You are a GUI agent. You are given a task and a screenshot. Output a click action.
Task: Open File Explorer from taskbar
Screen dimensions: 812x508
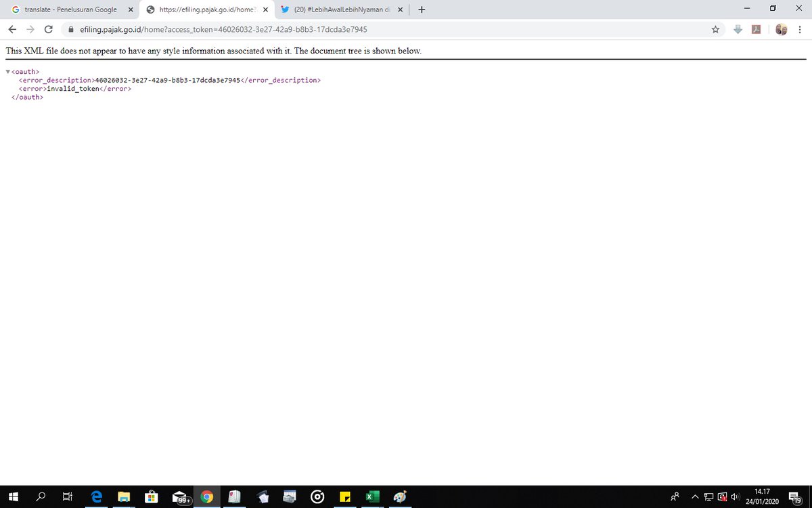(x=124, y=496)
